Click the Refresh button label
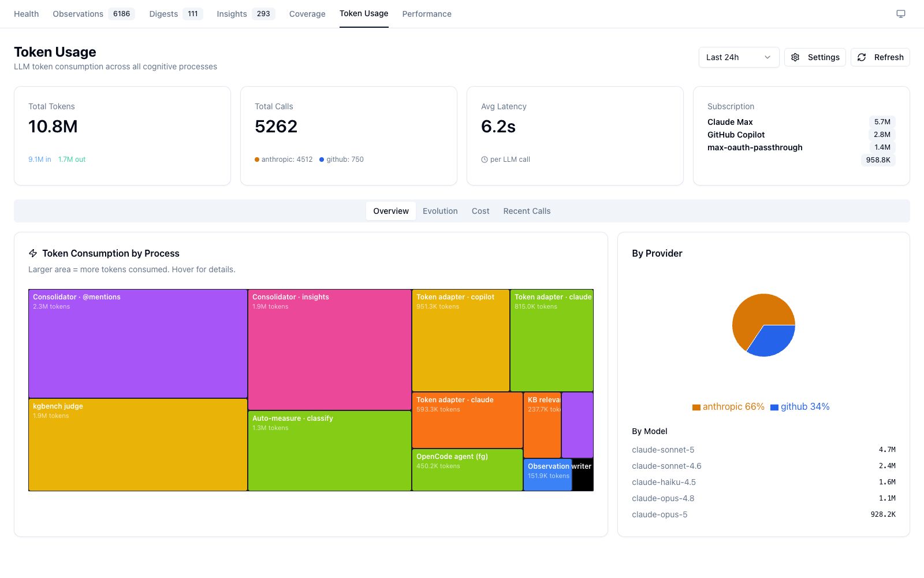 889,57
